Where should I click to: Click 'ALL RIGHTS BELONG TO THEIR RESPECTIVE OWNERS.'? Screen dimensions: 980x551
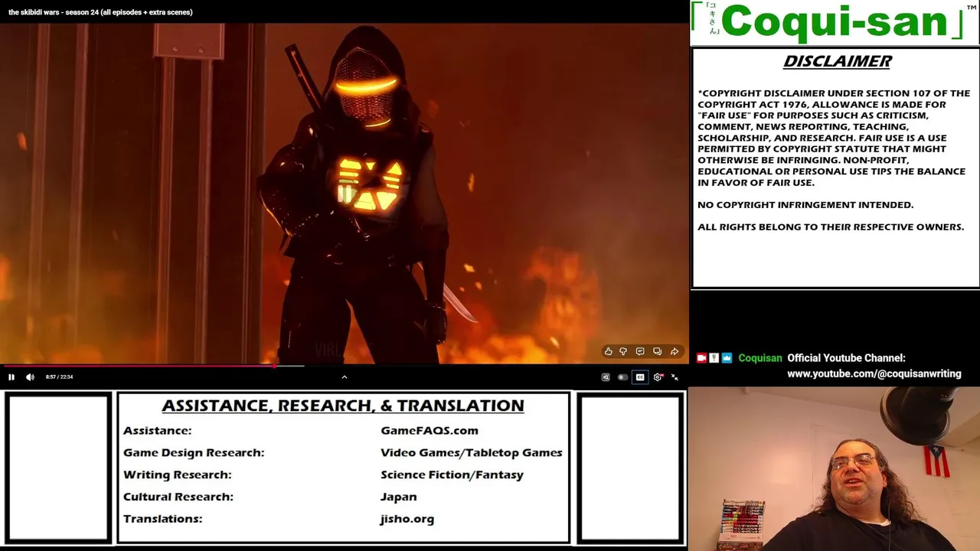831,227
